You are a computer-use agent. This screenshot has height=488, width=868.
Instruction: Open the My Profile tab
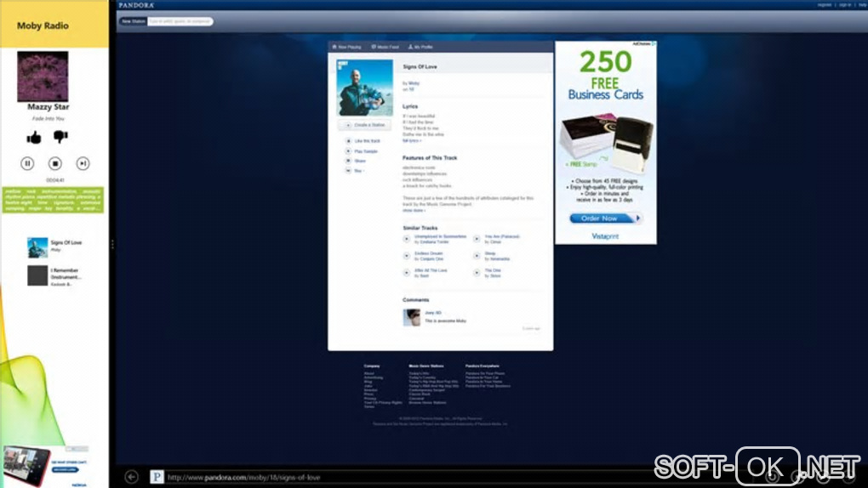420,47
